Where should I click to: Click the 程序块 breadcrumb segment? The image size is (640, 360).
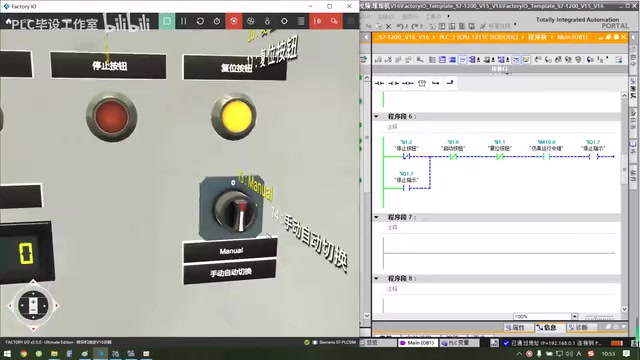click(537, 37)
